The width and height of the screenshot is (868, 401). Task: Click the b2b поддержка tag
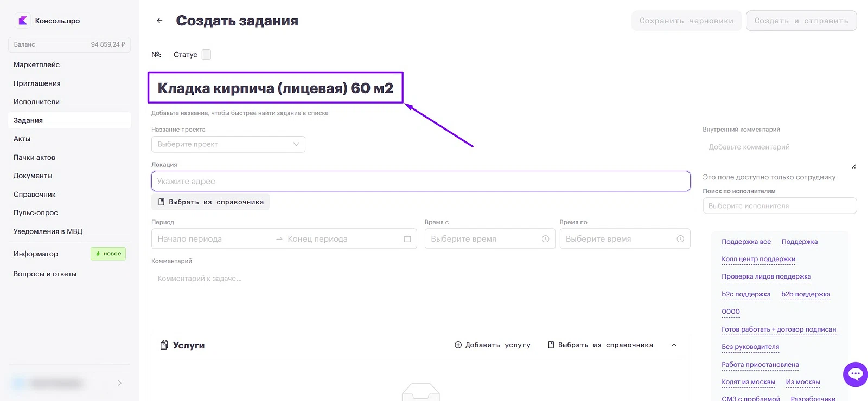tap(806, 294)
